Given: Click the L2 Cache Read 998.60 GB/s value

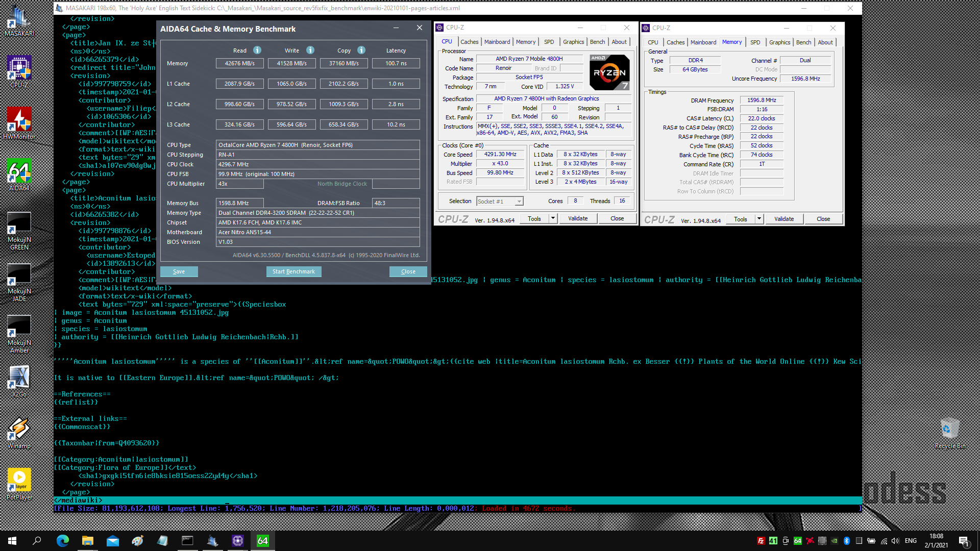Looking at the screenshot, I should (240, 104).
